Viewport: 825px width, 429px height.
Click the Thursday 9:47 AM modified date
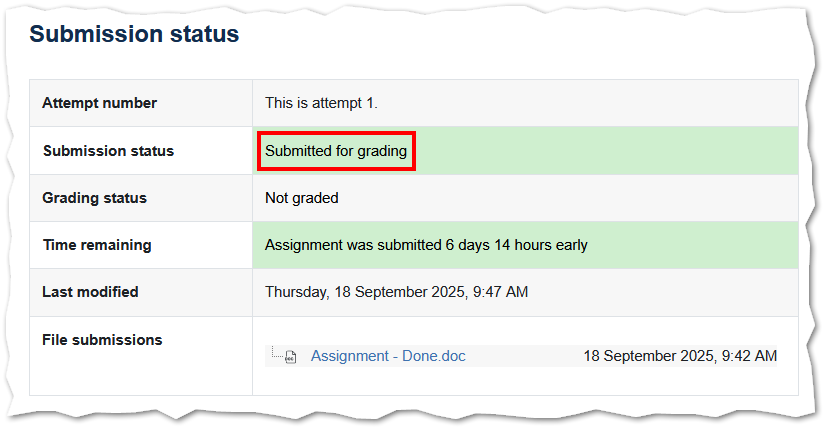tap(396, 292)
